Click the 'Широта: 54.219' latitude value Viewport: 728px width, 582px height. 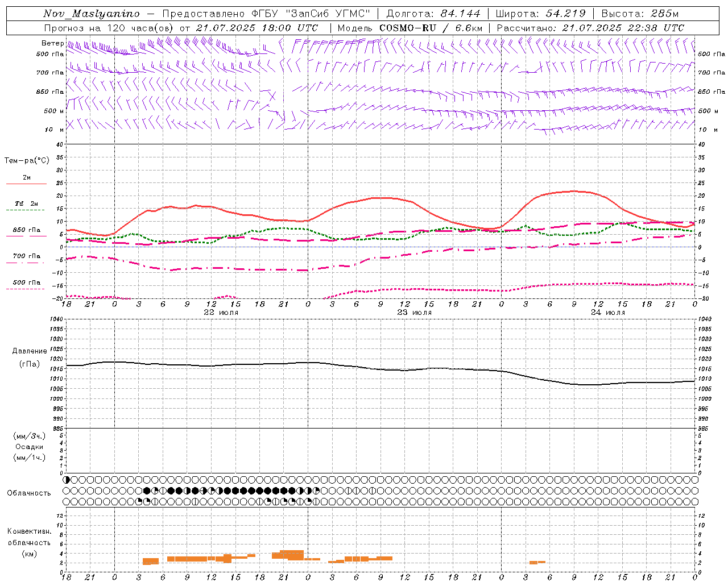tap(541, 14)
